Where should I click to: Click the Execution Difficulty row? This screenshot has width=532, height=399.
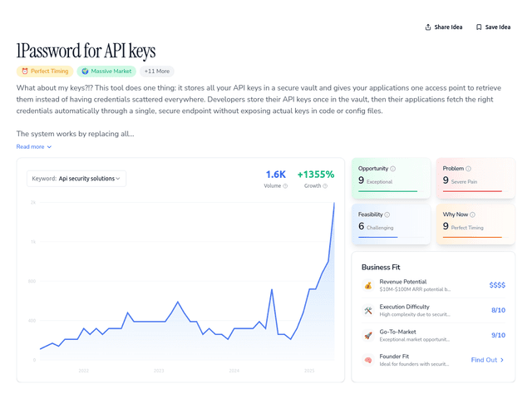tap(433, 310)
